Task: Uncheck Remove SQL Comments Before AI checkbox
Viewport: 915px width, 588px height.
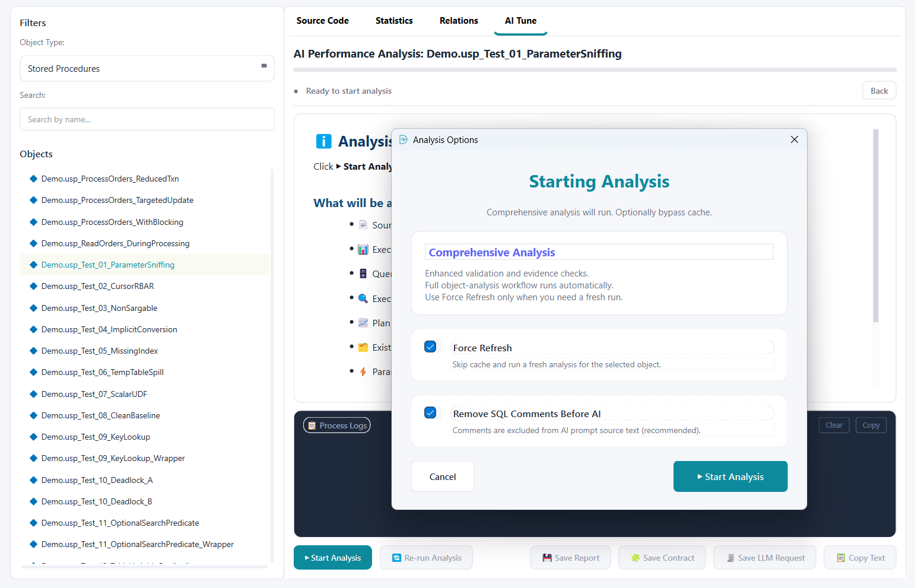Action: point(431,412)
